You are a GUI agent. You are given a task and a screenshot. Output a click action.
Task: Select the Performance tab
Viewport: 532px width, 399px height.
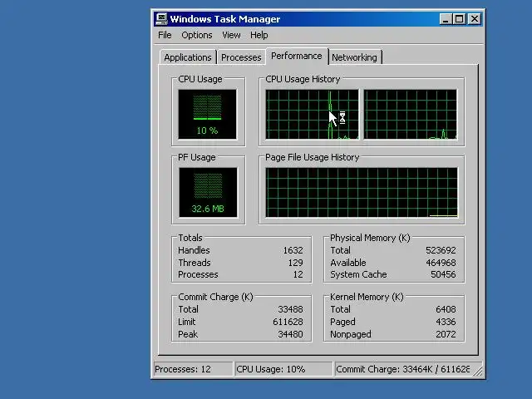[x=297, y=56]
